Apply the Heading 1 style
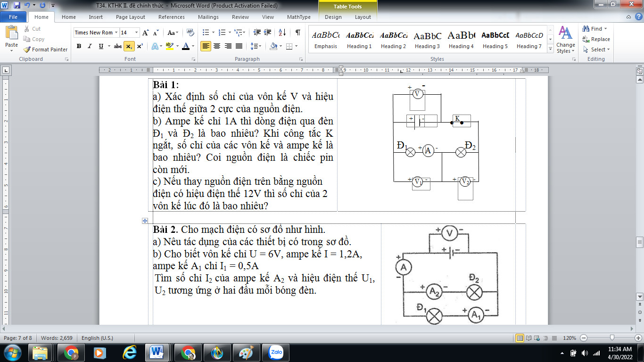The image size is (644, 362). point(359,40)
